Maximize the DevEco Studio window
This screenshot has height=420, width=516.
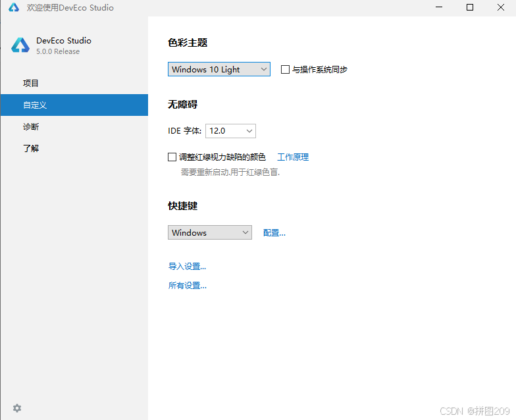pyautogui.click(x=470, y=7)
